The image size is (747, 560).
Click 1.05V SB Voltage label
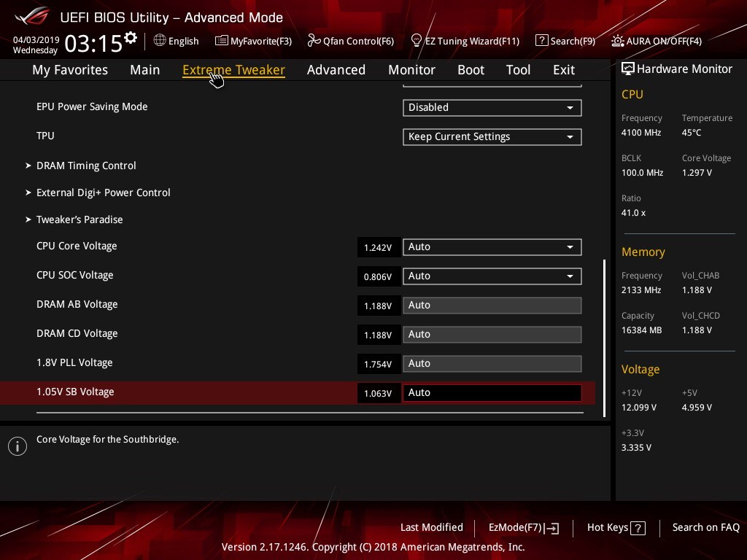[x=75, y=392]
